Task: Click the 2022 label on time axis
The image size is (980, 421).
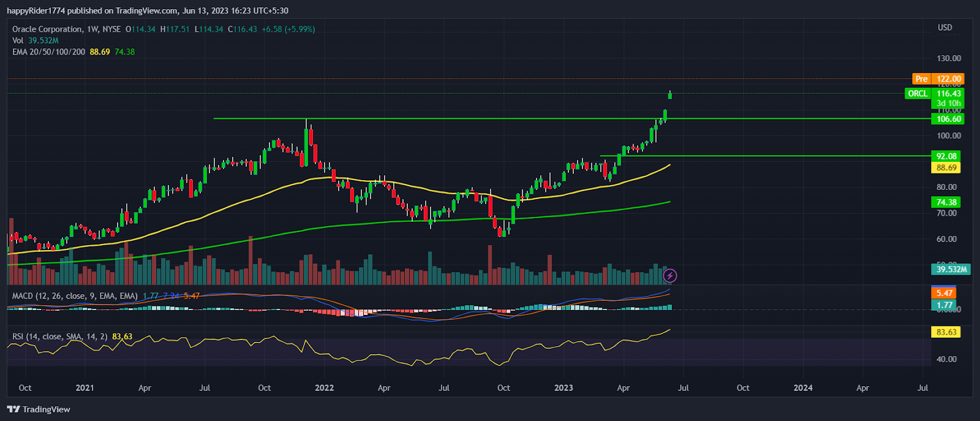Action: click(324, 388)
